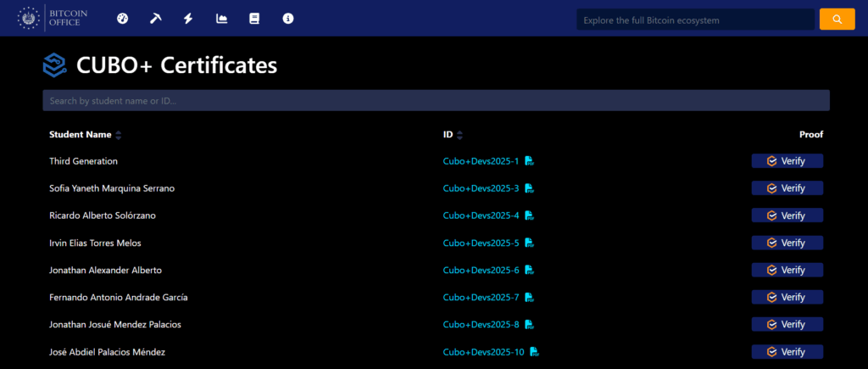Focus the 'Search by student name or ID' field
The height and width of the screenshot is (369, 868).
pyautogui.click(x=437, y=101)
